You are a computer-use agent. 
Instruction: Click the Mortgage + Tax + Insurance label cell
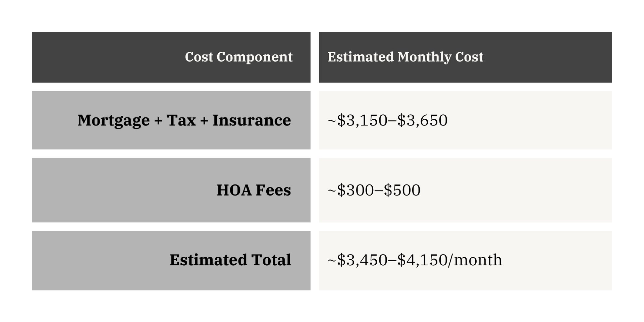tap(171, 120)
